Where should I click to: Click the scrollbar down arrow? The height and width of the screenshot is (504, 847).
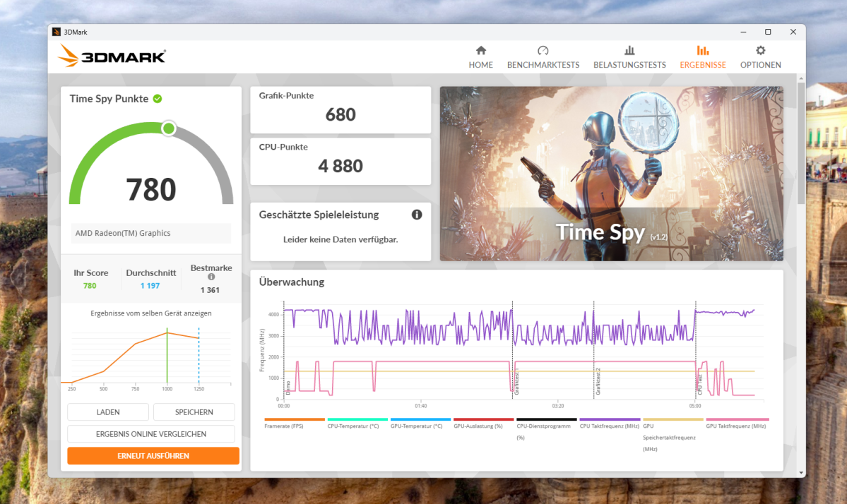801,473
